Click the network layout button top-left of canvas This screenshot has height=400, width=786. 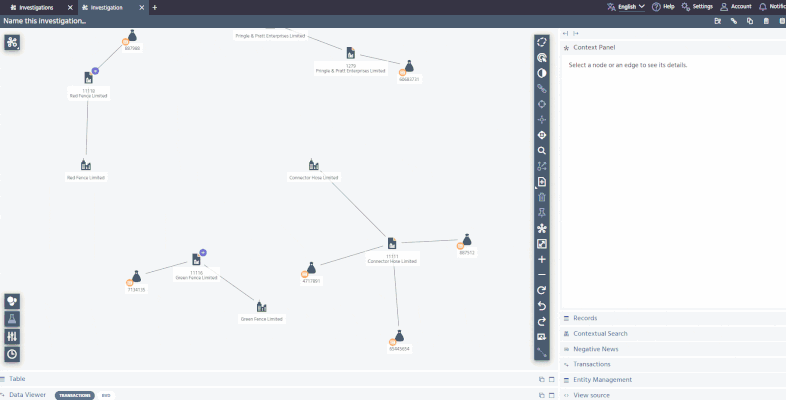(x=12, y=42)
